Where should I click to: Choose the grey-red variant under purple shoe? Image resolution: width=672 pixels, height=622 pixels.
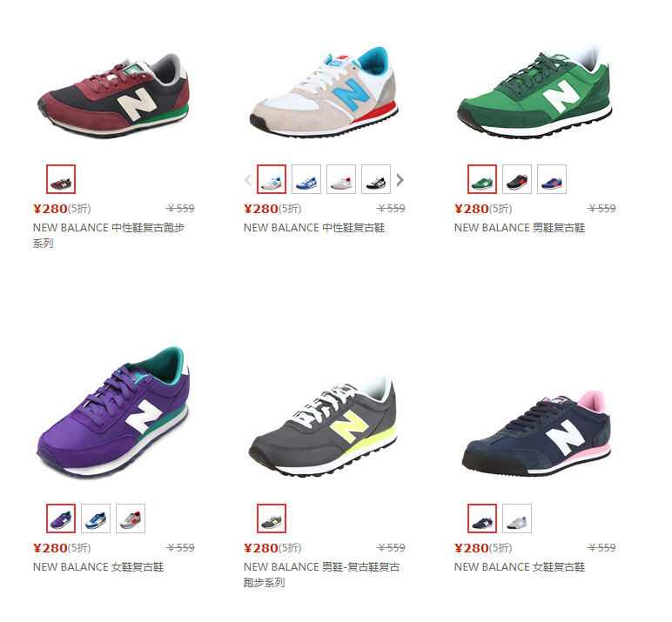pyautogui.click(x=131, y=518)
